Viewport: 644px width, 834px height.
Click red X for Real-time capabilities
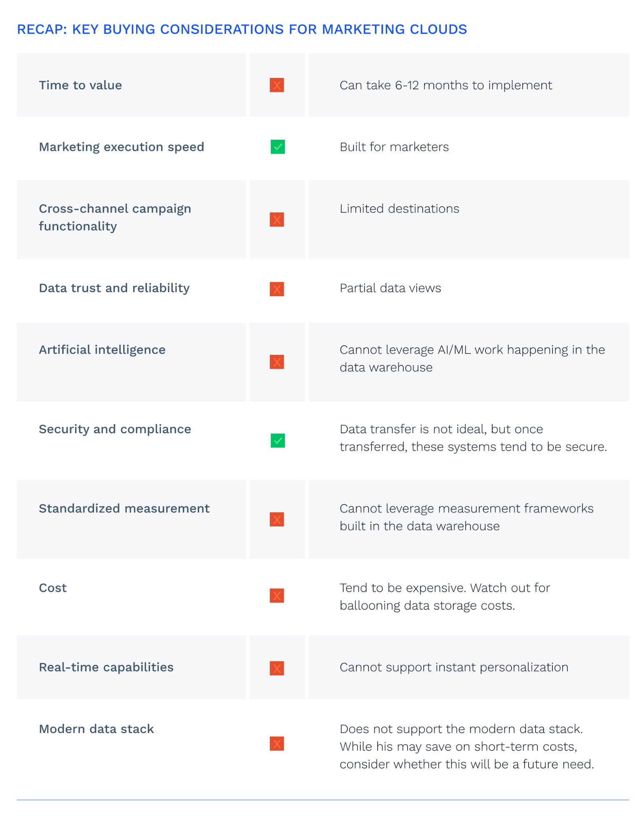pos(277,668)
